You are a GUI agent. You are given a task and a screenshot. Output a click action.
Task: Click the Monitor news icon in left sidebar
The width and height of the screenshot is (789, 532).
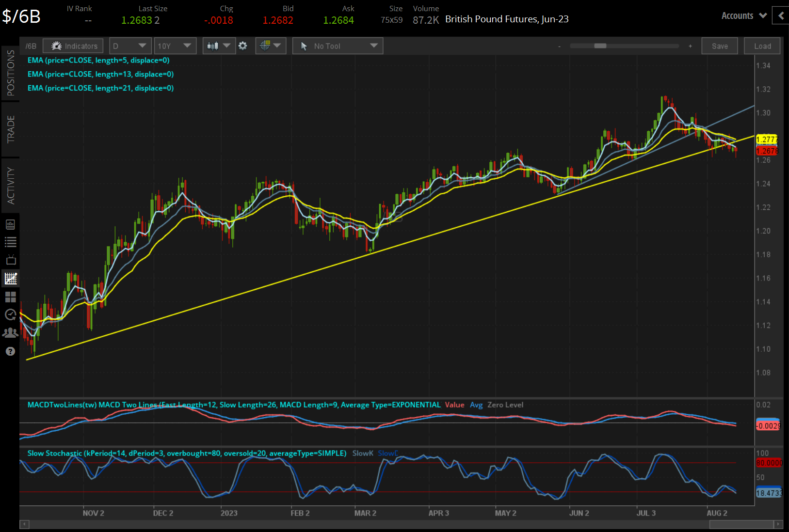point(10,224)
